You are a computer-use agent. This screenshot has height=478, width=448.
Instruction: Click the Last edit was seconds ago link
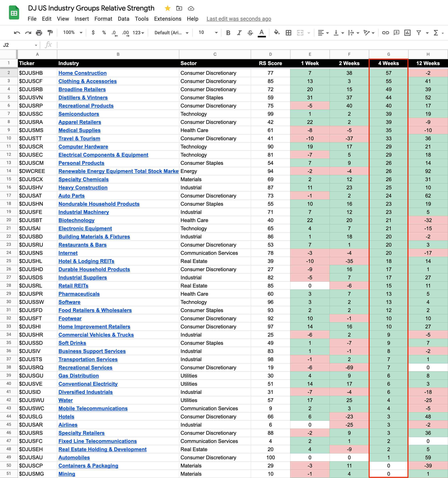(x=239, y=19)
